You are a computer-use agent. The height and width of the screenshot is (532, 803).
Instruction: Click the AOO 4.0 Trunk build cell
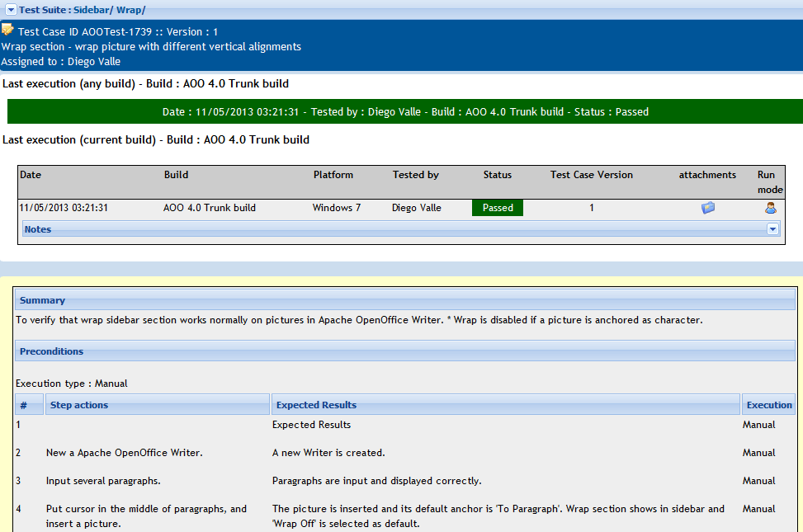coord(210,208)
